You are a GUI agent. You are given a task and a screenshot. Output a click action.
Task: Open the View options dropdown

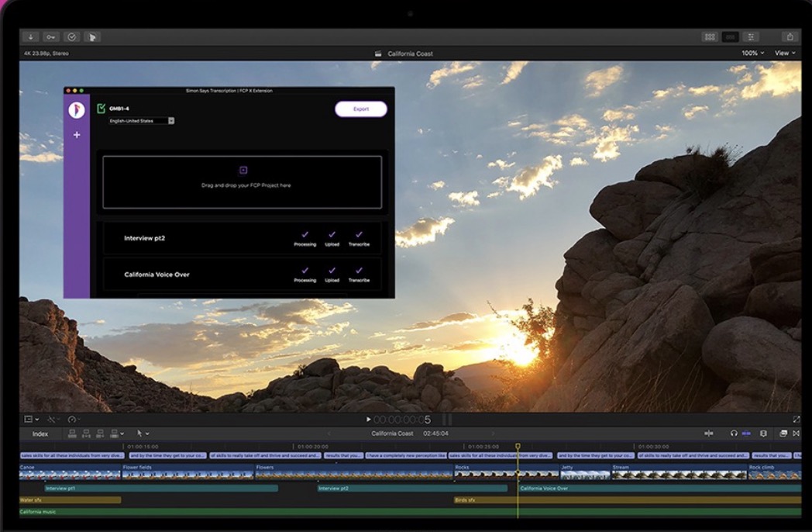click(785, 53)
